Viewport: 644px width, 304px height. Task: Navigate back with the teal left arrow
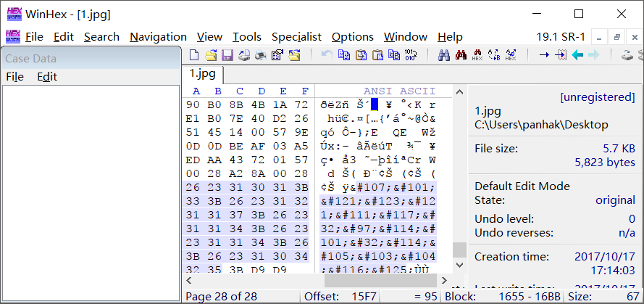pos(577,55)
